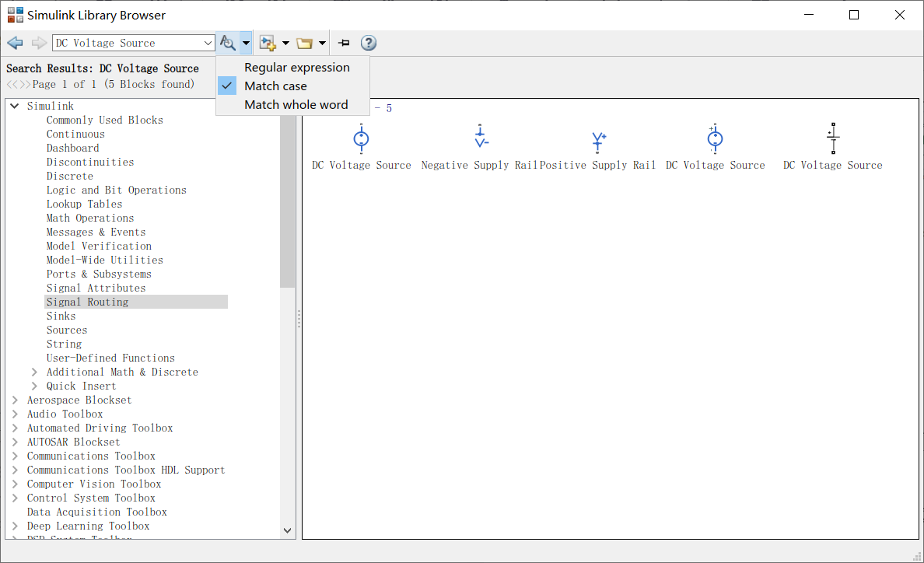
Task: Enable Match whole word option
Action: click(x=296, y=105)
